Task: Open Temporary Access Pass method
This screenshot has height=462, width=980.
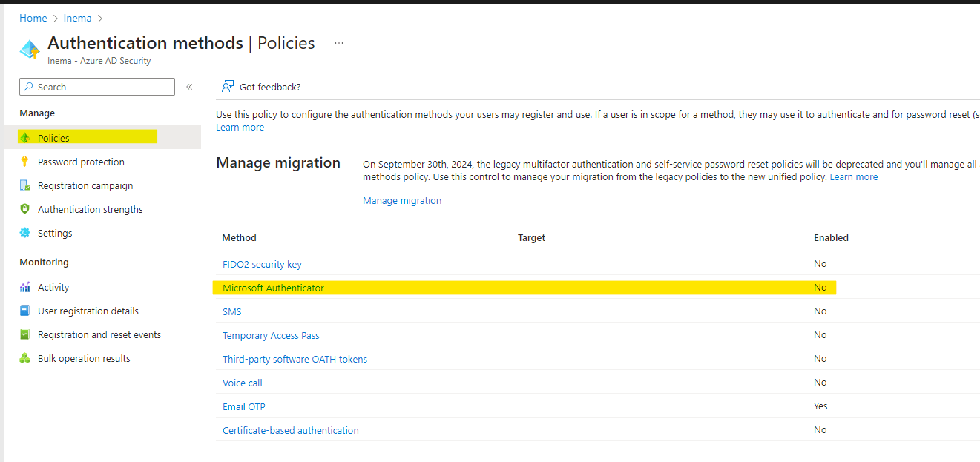Action: point(271,335)
